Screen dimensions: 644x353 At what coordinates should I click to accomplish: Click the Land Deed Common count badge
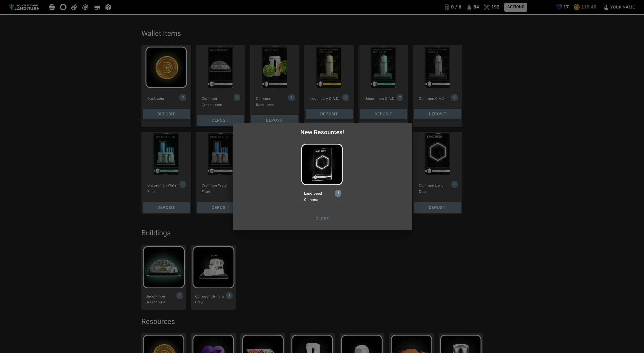(x=338, y=193)
